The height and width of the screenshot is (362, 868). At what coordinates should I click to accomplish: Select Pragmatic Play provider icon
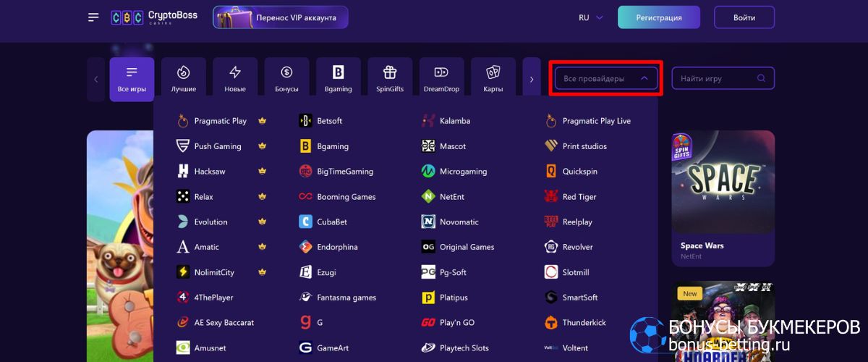pos(182,121)
